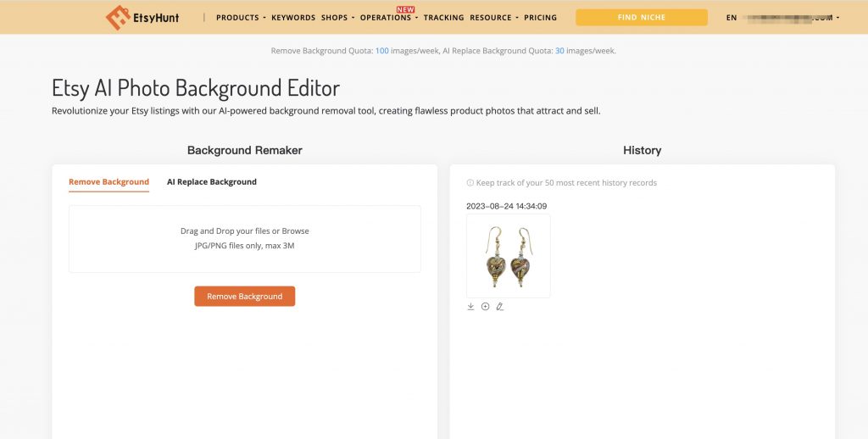Click the FIND NICHE button

[x=642, y=17]
